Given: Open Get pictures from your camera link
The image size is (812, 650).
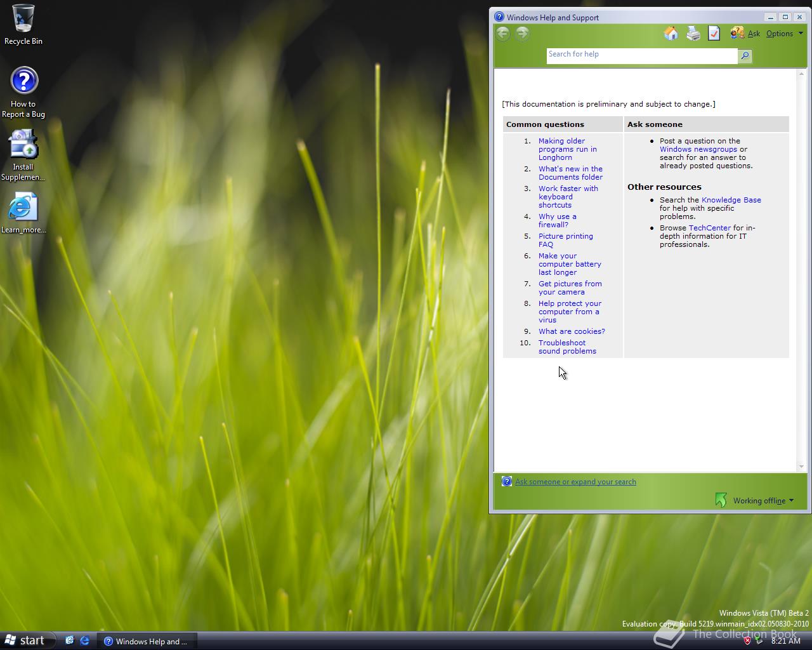Looking at the screenshot, I should (570, 288).
